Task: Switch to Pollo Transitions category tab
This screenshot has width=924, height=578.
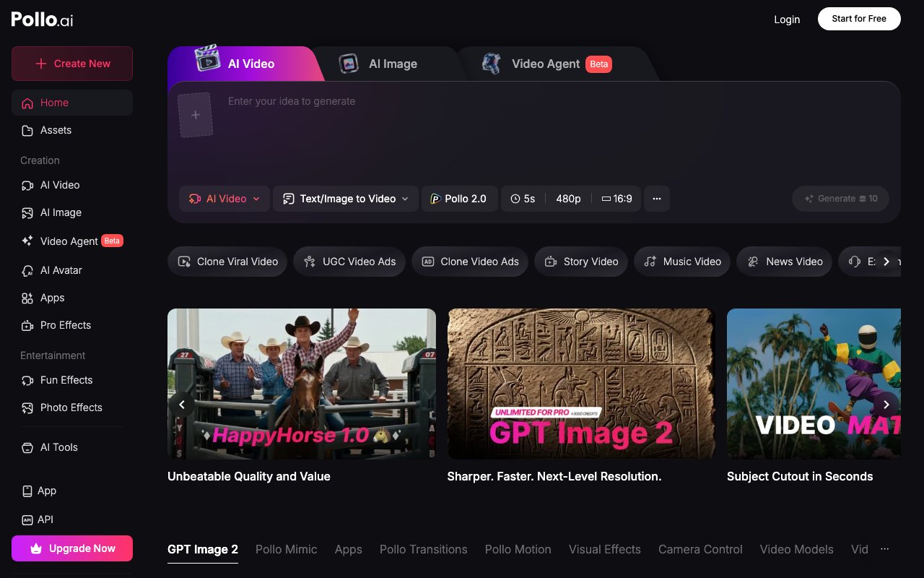Action: [x=424, y=550]
